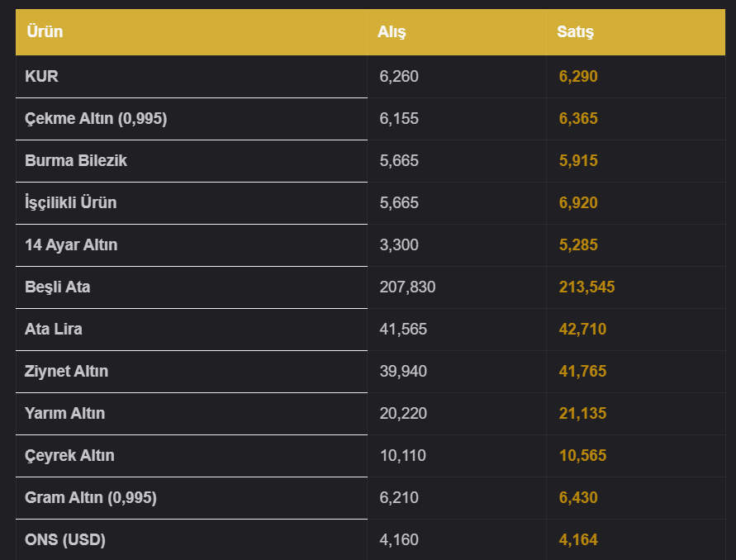Click the Yarım Altın row label
The height and width of the screenshot is (560, 736).
[x=64, y=413]
